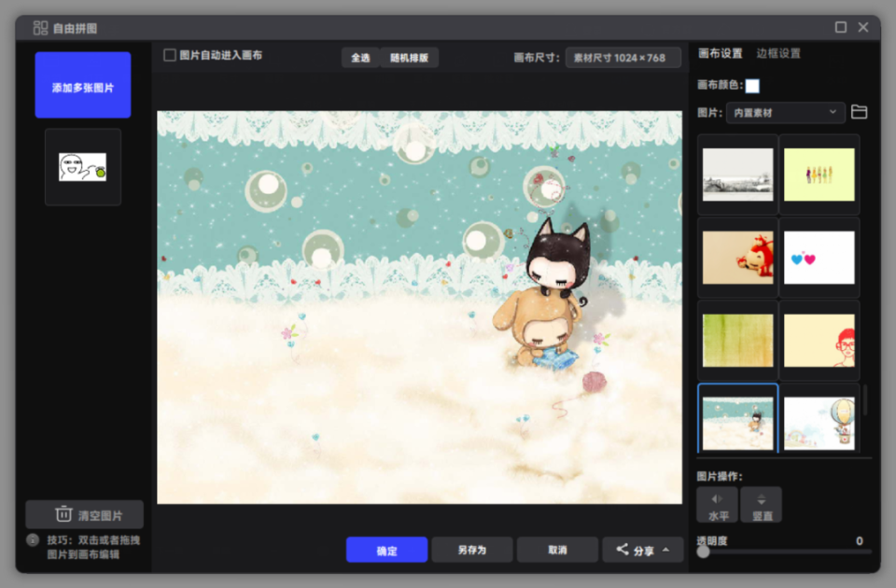The image size is (896, 588).
Task: Click the 取消 button
Action: click(x=557, y=550)
